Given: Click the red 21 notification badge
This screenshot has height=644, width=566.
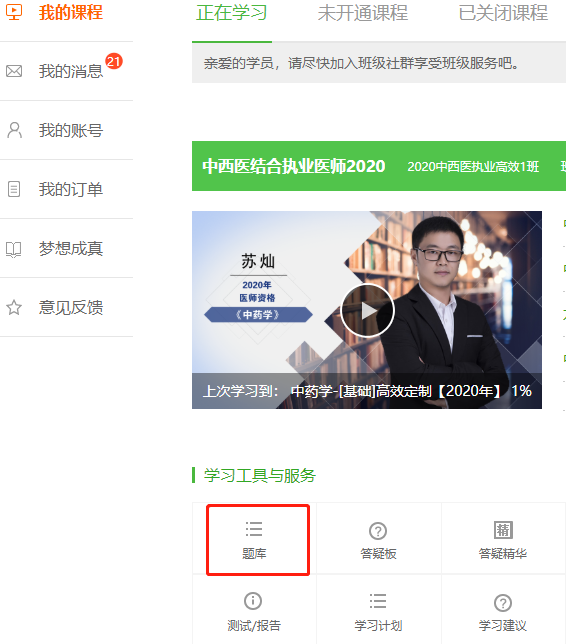Looking at the screenshot, I should click(x=114, y=61).
